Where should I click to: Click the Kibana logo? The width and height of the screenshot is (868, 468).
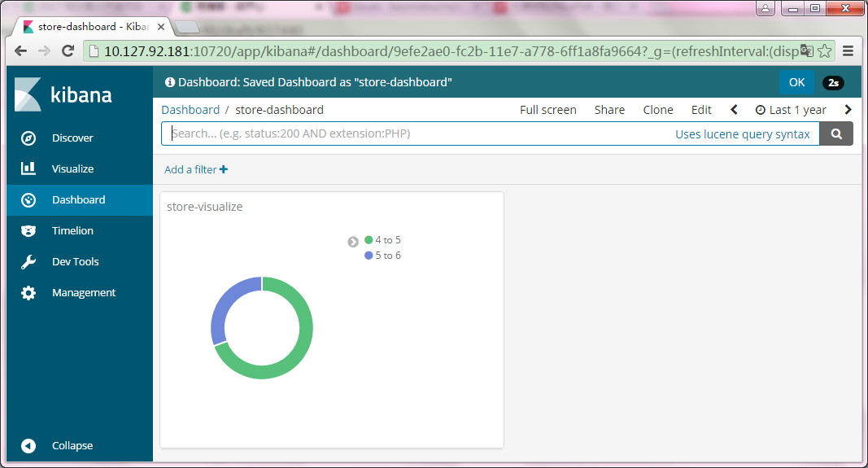63,94
